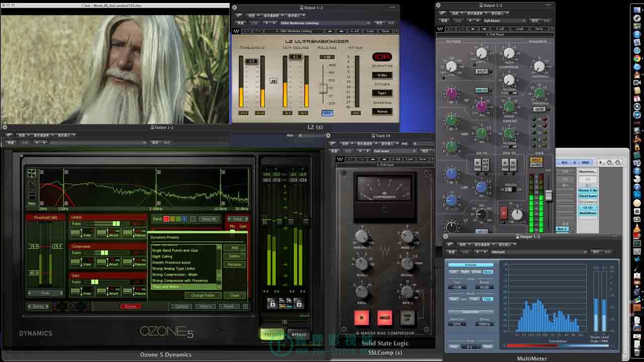644x362 pixels.
Task: Toggle Ozone main BYPASS button
Action: [299, 334]
